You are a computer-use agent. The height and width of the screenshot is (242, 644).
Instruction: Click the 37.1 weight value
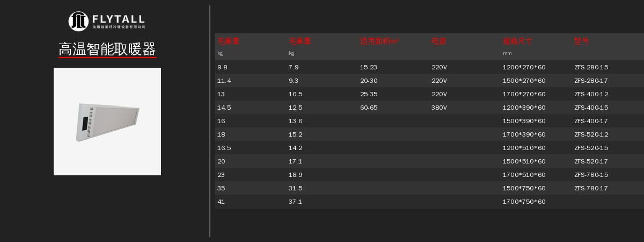[295, 202]
